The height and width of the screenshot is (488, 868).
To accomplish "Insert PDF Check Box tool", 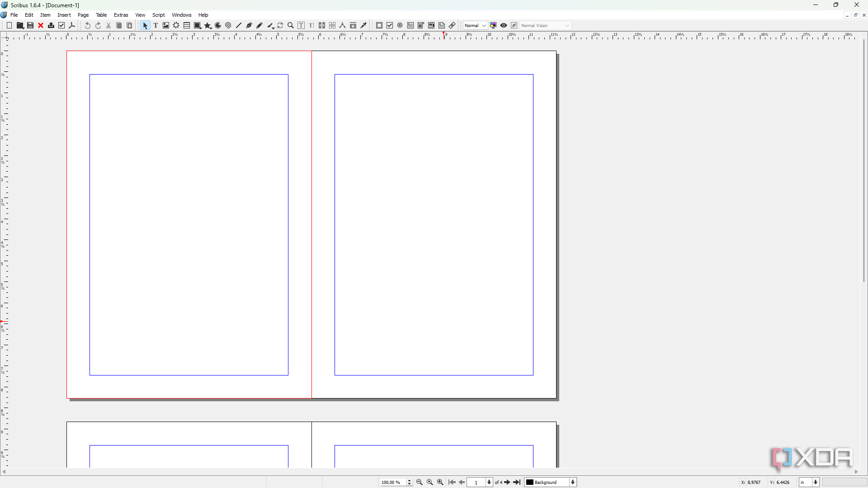I will 390,26.
